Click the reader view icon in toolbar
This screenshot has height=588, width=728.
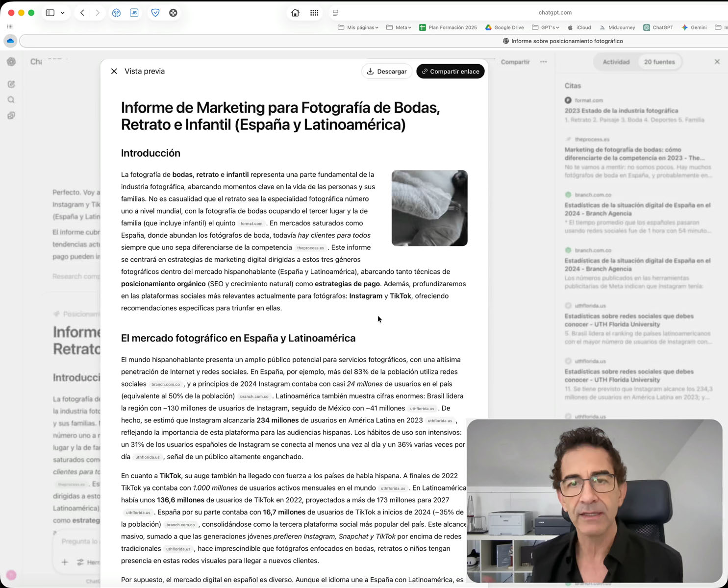(x=335, y=13)
